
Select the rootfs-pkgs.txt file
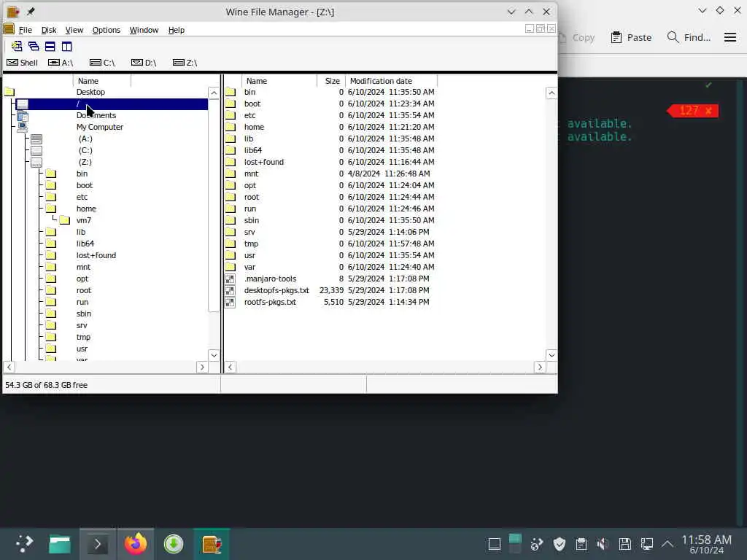(270, 302)
